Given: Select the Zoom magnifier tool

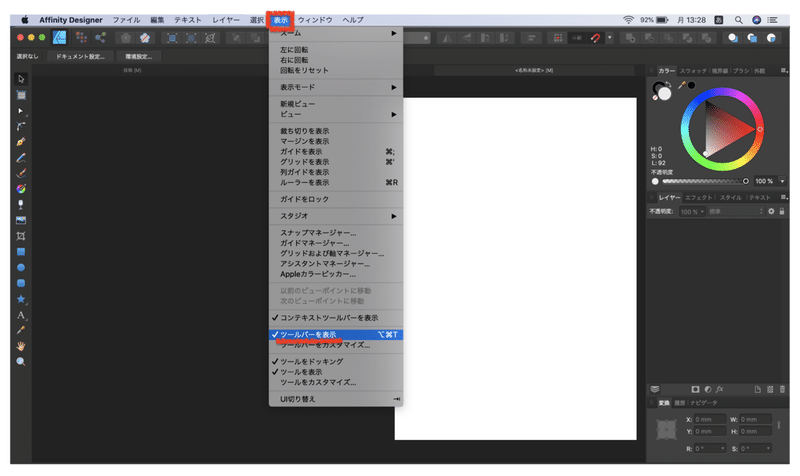Looking at the screenshot, I should coord(21,362).
